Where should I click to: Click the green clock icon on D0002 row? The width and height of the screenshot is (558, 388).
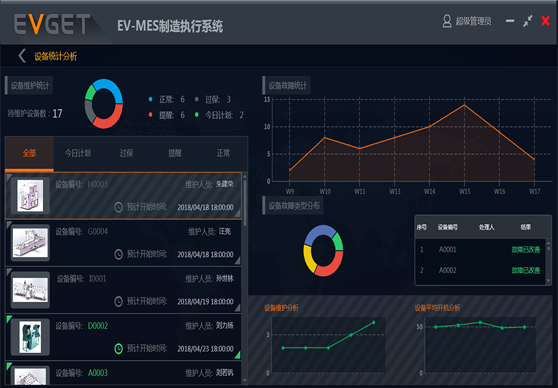tap(119, 348)
